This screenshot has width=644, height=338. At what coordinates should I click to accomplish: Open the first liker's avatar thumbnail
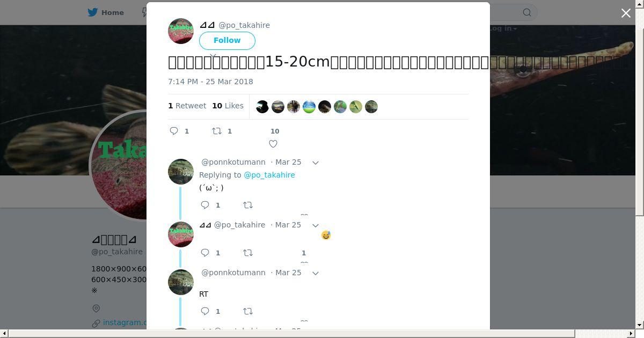tap(262, 107)
